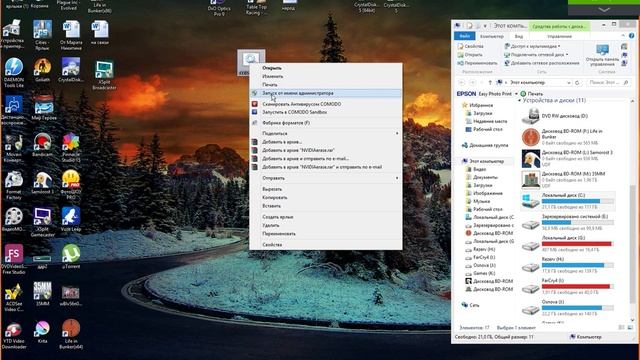Click Local Disk (C:) blue usage bar
The image size is (640, 360).
coord(577,201)
